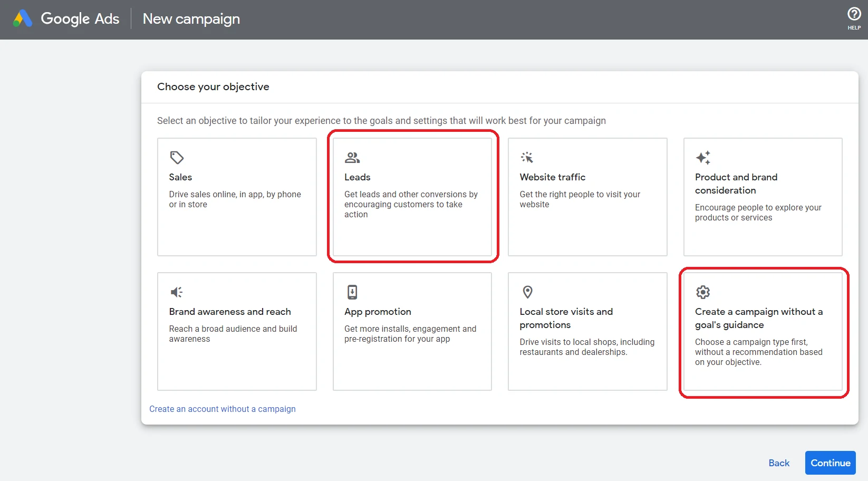Click the Sales price tag icon

click(x=177, y=157)
